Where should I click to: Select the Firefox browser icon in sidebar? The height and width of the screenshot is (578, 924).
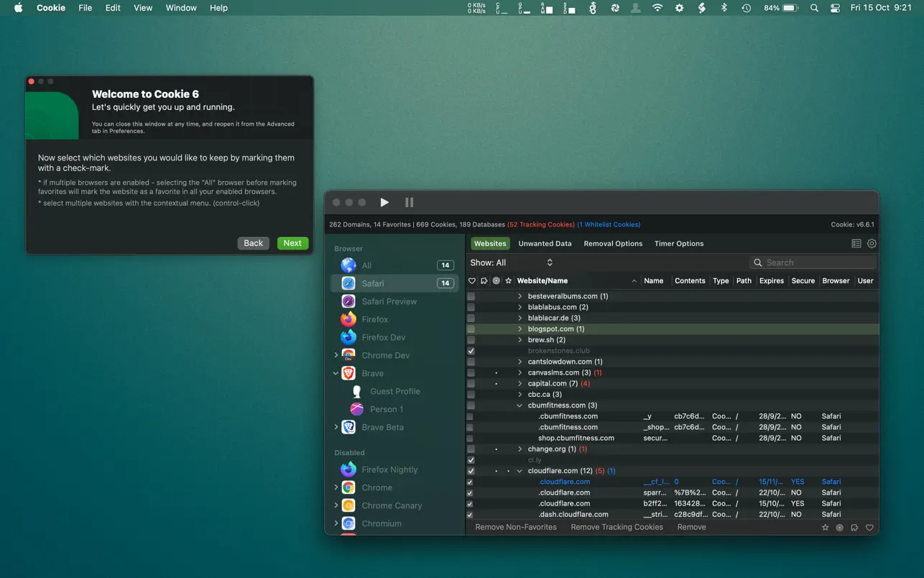click(x=348, y=319)
